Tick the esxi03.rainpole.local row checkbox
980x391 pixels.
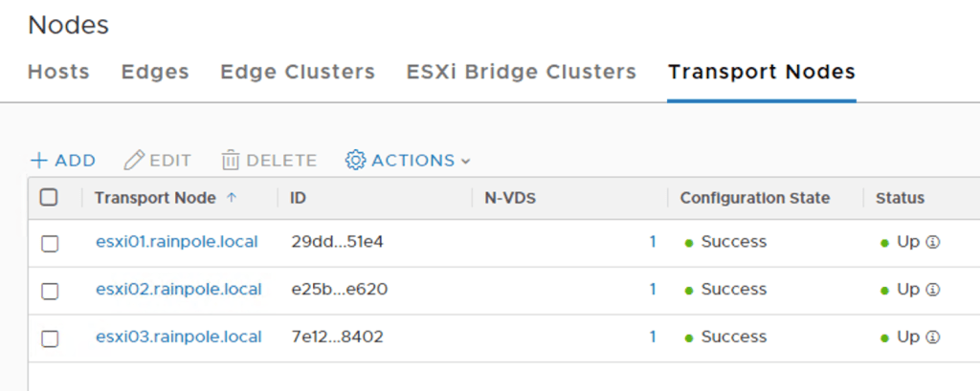click(50, 338)
